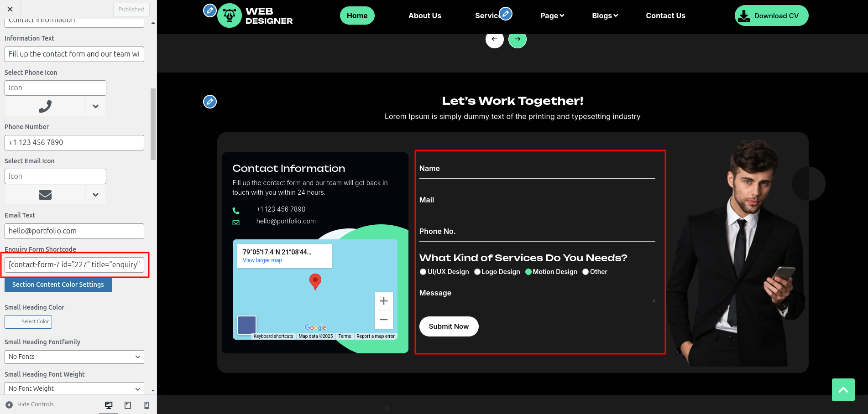868x414 pixels.
Task: Switch to desktop preview device icon
Action: [x=109, y=405]
